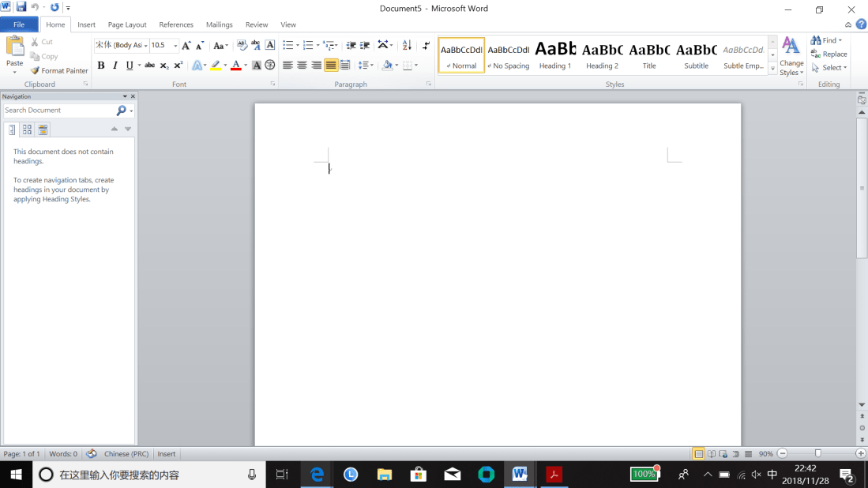The height and width of the screenshot is (488, 868).
Task: Apply bold formatting
Action: 101,65
